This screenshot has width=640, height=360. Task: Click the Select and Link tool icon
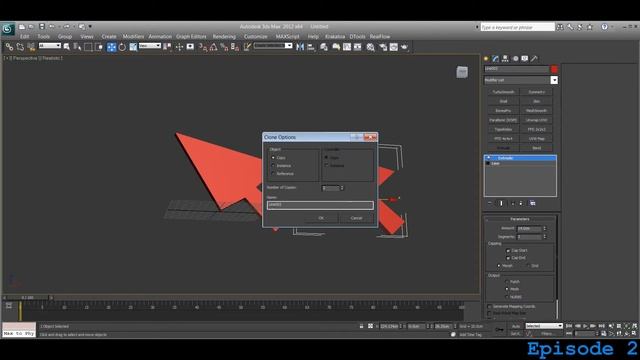point(9,47)
